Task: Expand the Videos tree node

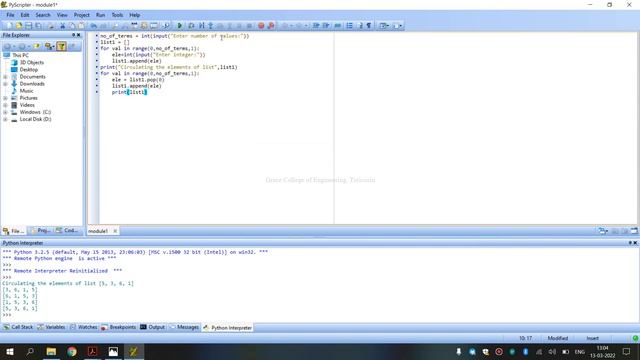Action: tap(5, 105)
